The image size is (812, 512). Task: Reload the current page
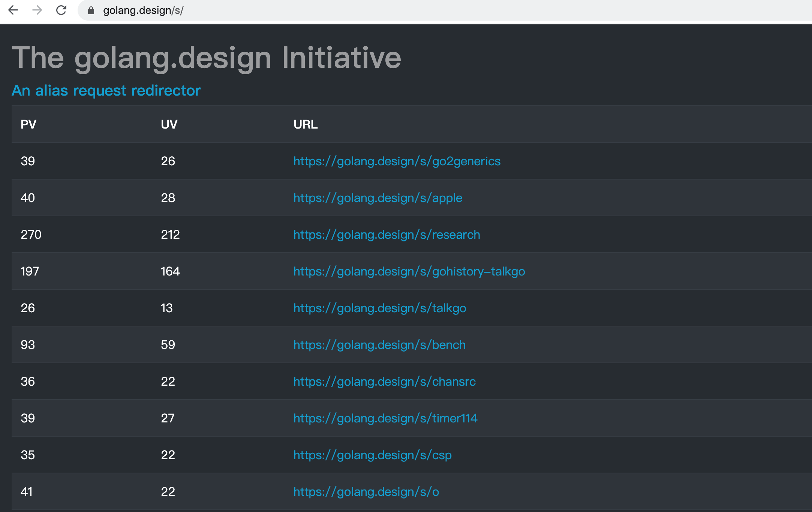click(x=61, y=10)
